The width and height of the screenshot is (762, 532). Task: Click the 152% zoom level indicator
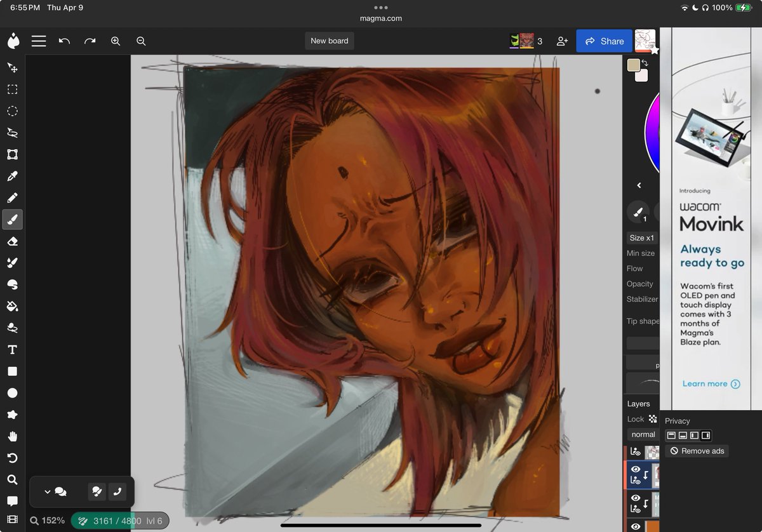48,521
